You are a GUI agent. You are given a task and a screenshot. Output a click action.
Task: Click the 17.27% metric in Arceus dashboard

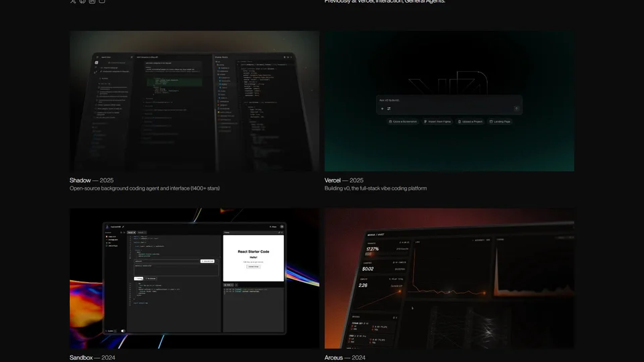click(x=372, y=249)
